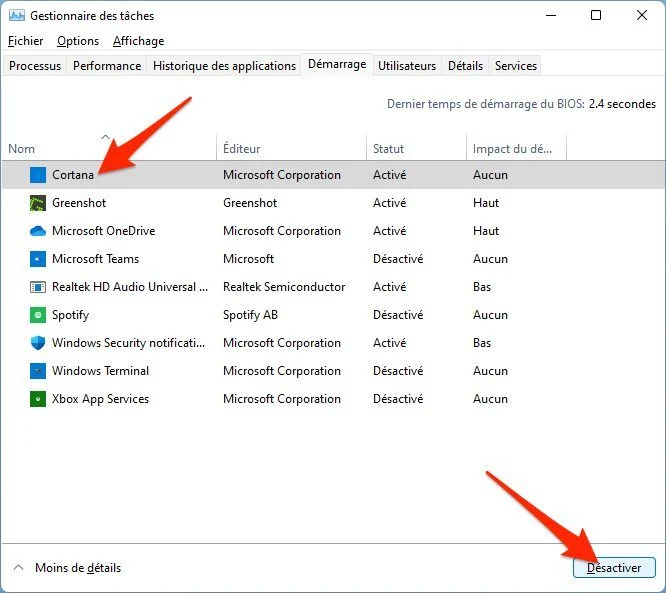Switch to the Performance tab
Screen dimensions: 666x593
[107, 65]
